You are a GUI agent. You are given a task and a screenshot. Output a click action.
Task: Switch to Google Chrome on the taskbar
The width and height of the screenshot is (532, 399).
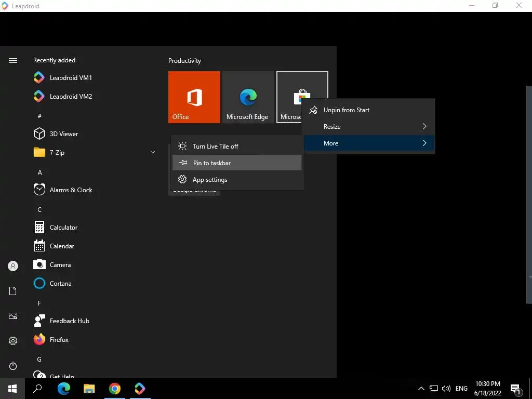[115, 389]
